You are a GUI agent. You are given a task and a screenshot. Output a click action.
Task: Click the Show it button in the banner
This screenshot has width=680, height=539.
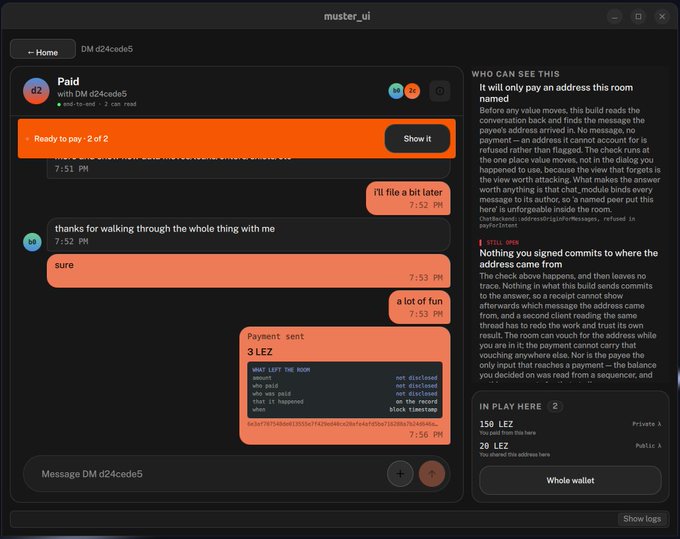click(x=417, y=139)
